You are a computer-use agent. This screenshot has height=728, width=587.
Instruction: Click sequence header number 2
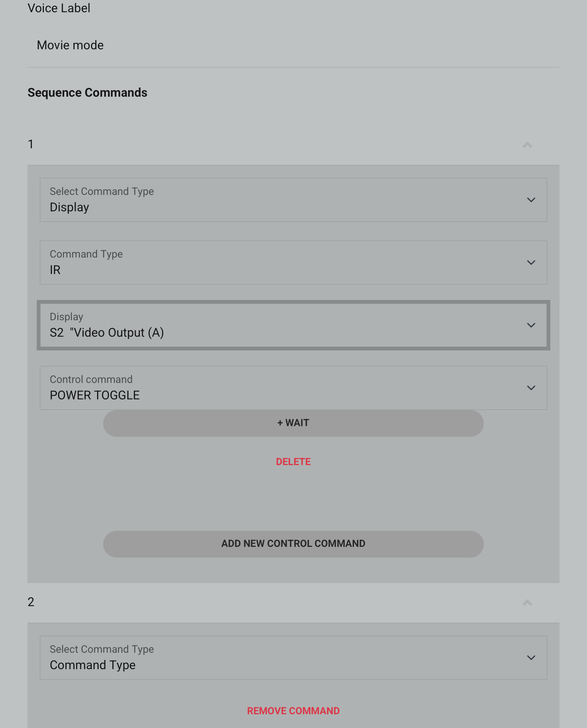(31, 602)
